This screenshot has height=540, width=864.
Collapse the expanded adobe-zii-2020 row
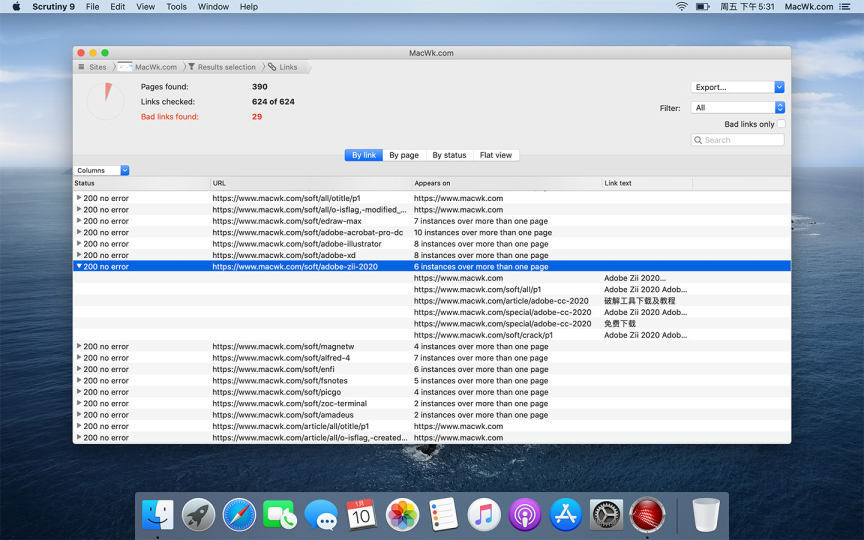pyautogui.click(x=79, y=267)
